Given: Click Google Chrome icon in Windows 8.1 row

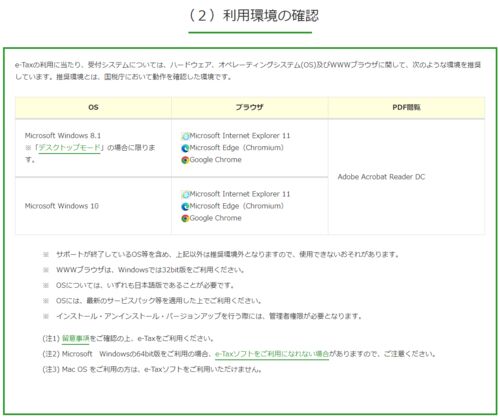Looking at the screenshot, I should (x=185, y=160).
